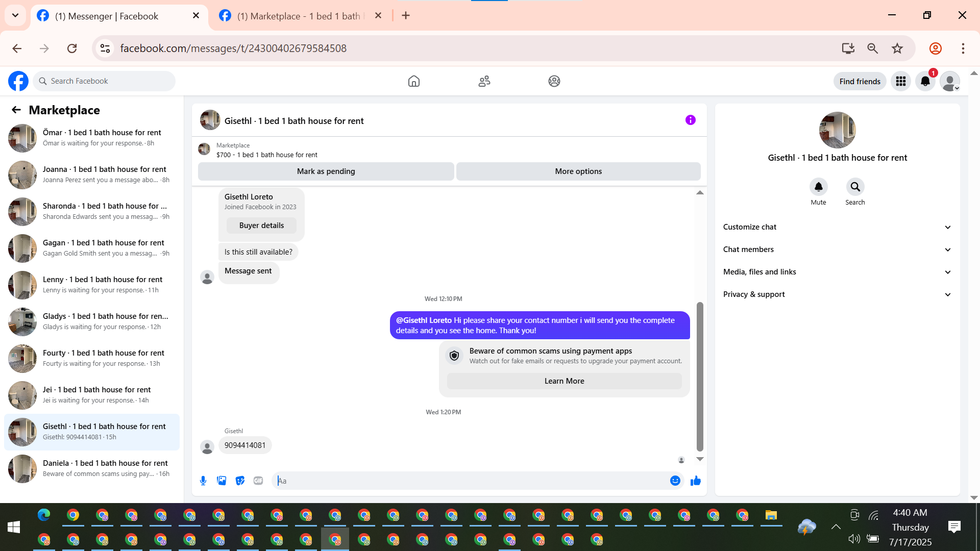Send a thumbs-up like
980x551 pixels.
click(695, 481)
